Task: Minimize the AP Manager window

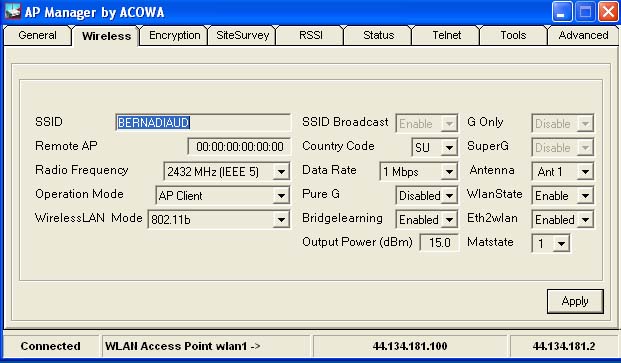Action: tap(562, 11)
